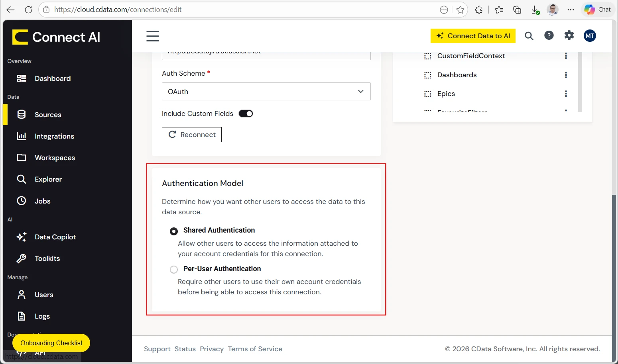
Task: Open the Privacy footer link
Action: click(x=212, y=349)
